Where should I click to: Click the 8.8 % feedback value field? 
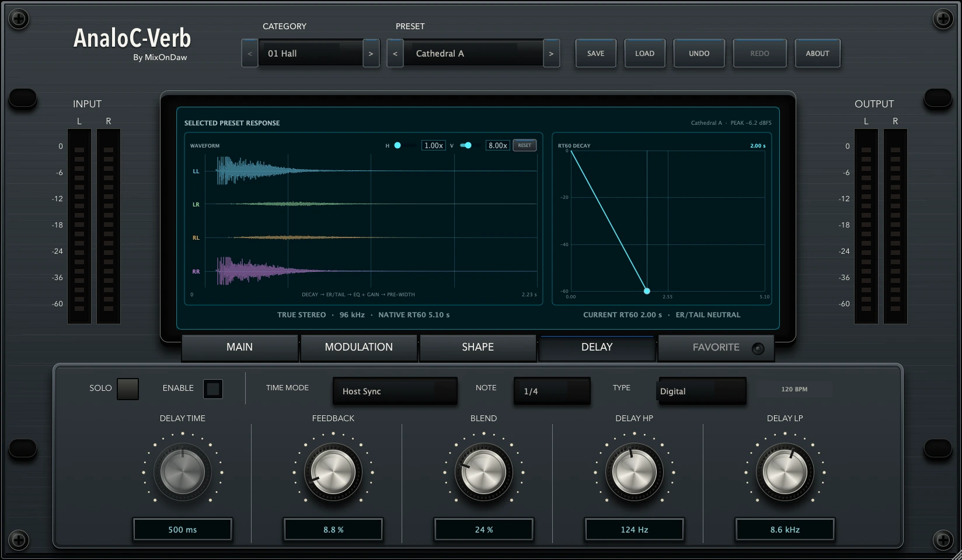[x=333, y=530]
